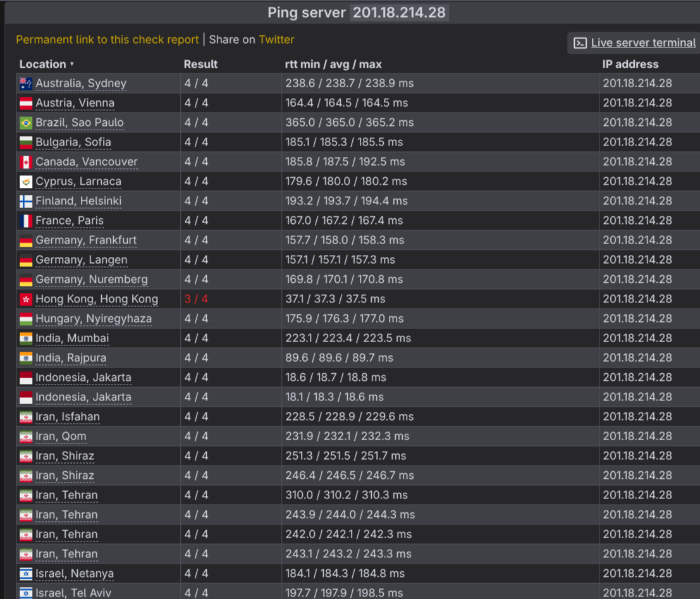The height and width of the screenshot is (599, 700).
Task: Click the Location column sort arrow
Action: (71, 65)
